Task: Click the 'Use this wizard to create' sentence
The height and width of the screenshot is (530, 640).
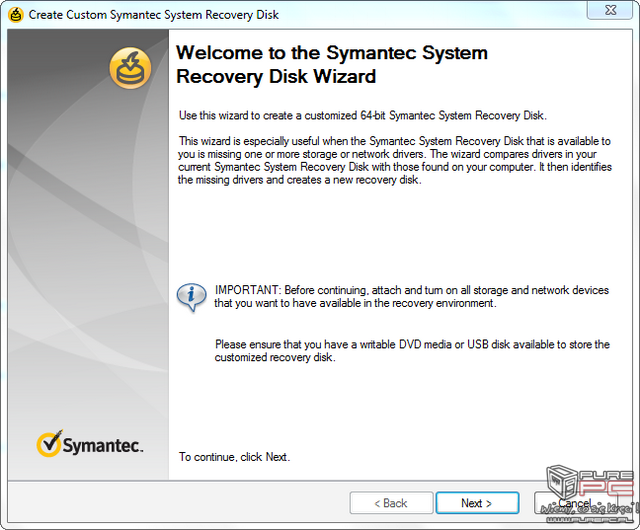Action: (362, 116)
